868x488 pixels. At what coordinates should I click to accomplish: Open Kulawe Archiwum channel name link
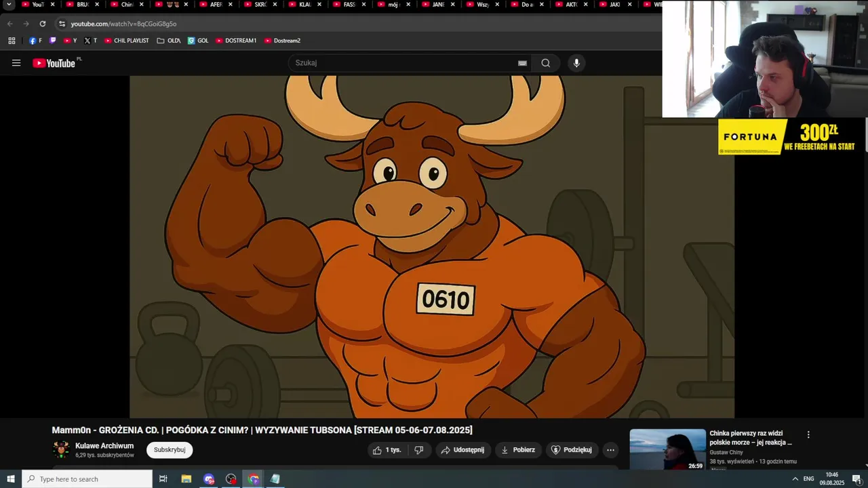tap(104, 446)
